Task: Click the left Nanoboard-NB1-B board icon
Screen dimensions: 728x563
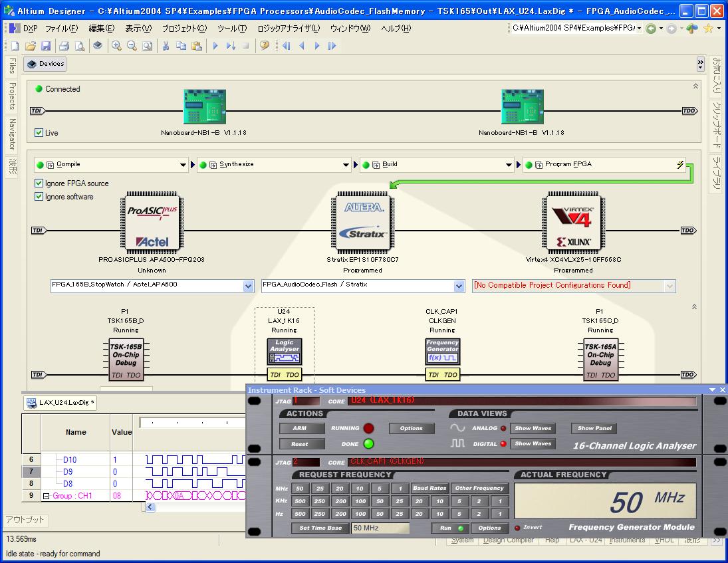Action: (x=205, y=106)
